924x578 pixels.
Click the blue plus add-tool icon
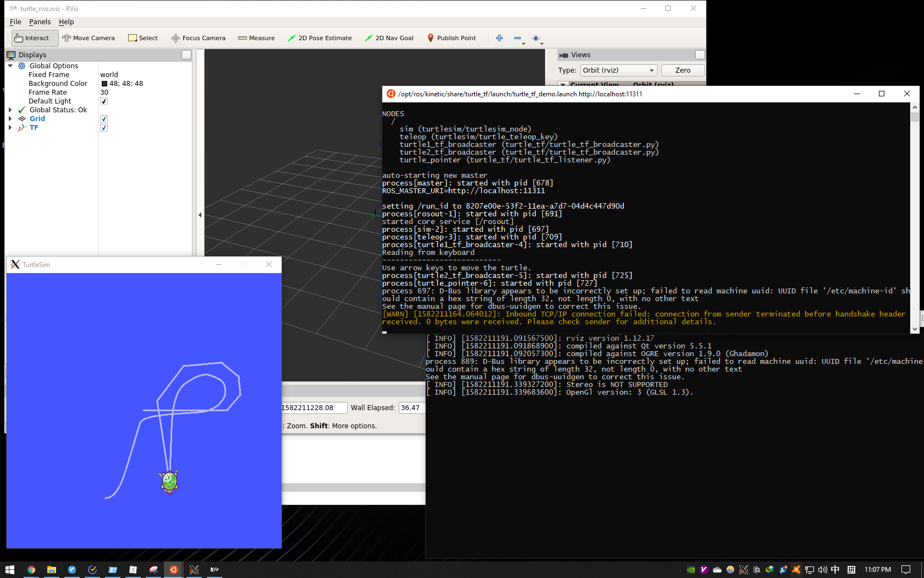point(499,38)
